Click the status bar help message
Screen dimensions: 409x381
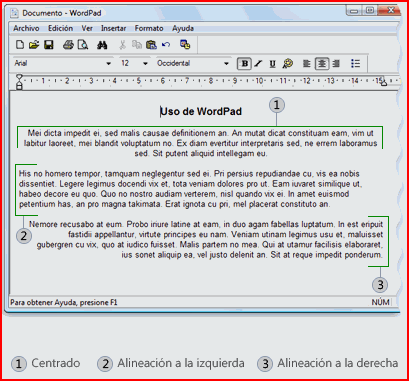(64, 303)
